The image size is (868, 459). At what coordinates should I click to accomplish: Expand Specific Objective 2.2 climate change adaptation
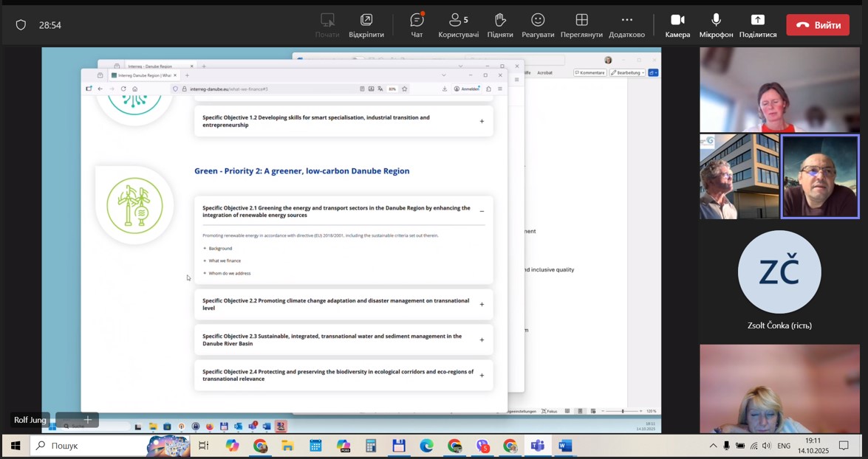[482, 304]
